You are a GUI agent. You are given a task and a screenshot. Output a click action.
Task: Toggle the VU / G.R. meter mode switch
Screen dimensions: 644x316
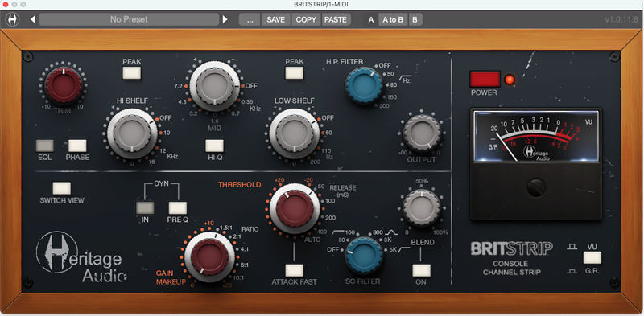coord(592,258)
